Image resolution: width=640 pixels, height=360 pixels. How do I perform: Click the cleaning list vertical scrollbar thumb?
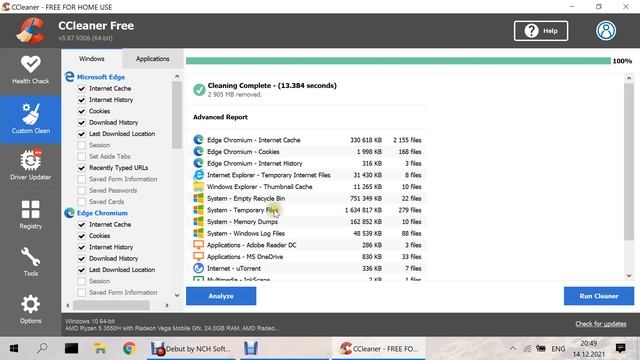177,115
